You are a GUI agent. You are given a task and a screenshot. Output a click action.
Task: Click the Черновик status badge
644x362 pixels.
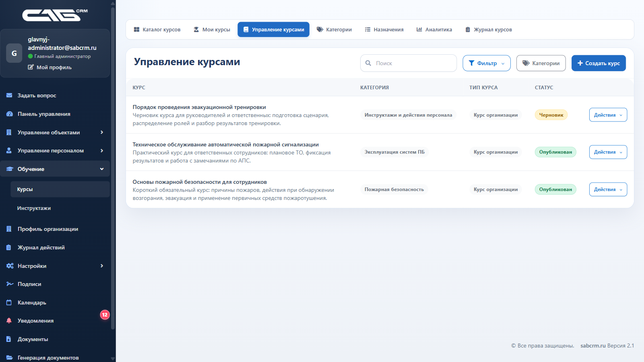pos(551,115)
